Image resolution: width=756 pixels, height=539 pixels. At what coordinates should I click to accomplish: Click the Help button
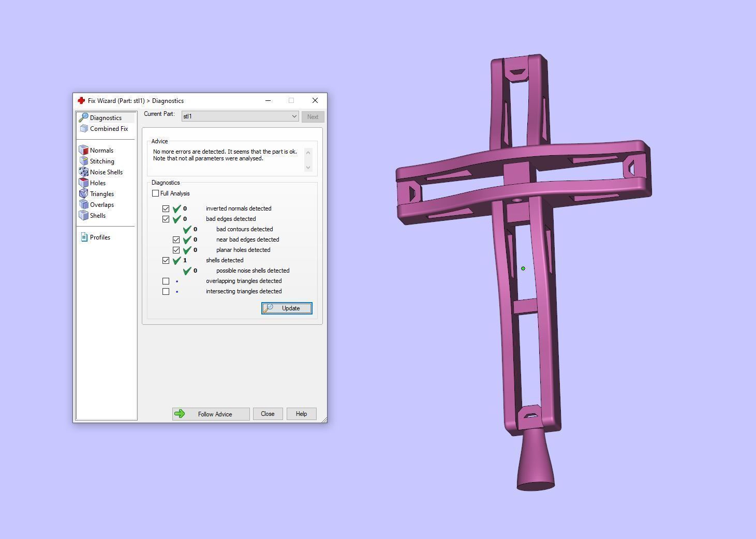(x=301, y=414)
